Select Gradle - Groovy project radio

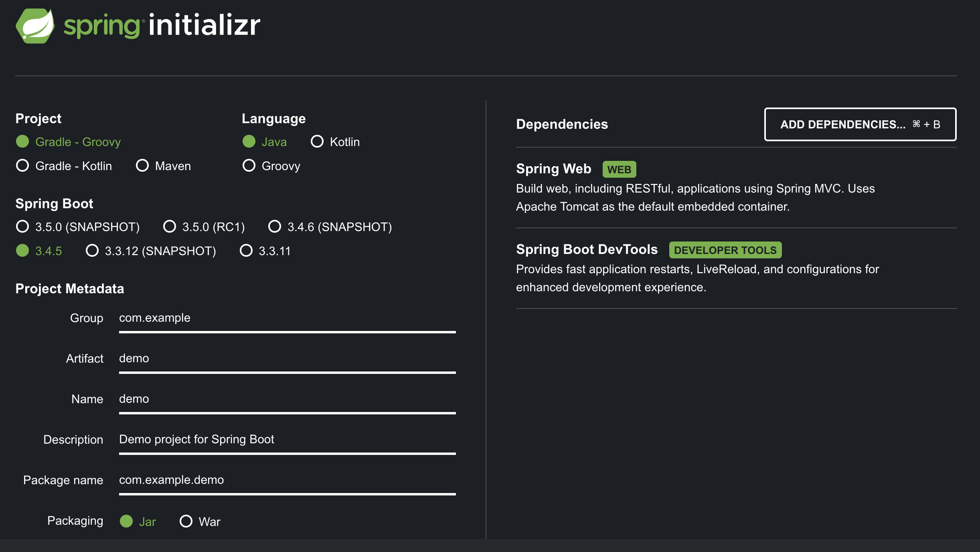pos(69,142)
